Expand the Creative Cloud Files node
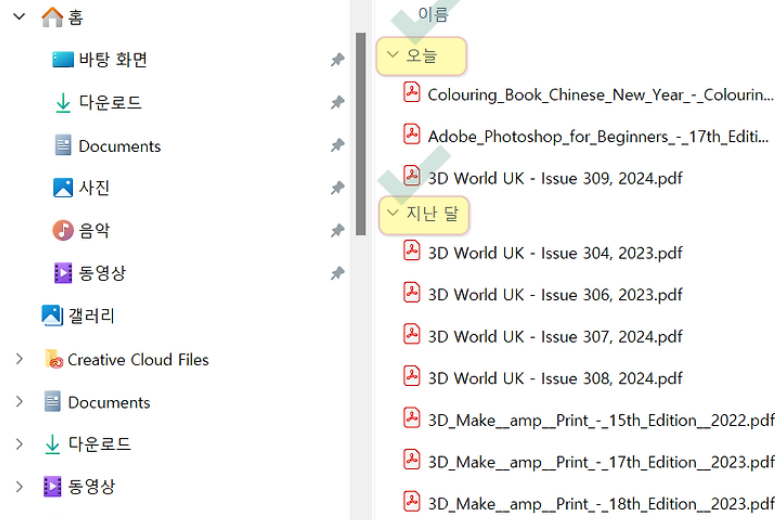The width and height of the screenshot is (784, 520). pyautogui.click(x=19, y=359)
